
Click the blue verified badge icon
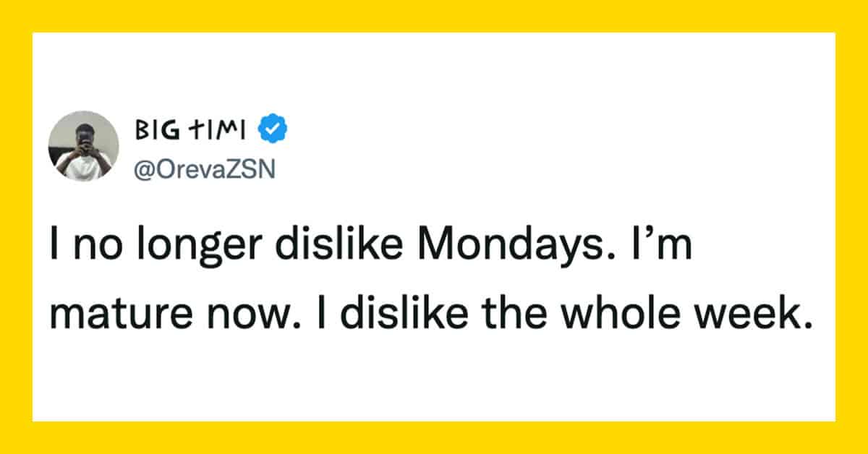tap(273, 129)
